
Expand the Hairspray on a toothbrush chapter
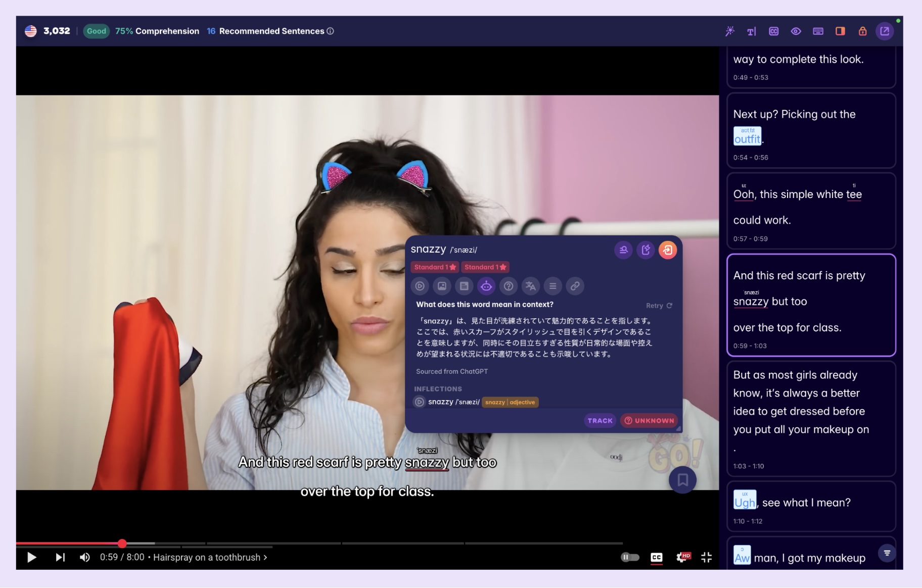[210, 557]
